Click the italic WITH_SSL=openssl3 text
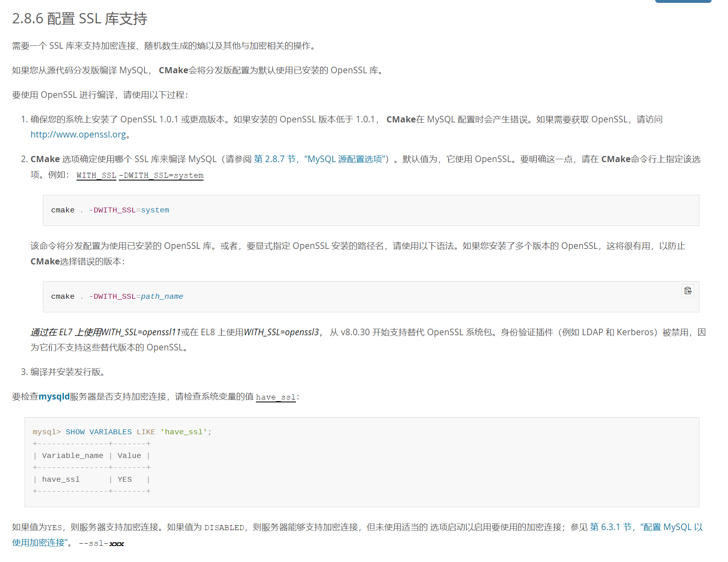Image resolution: width=728 pixels, height=562 pixels. pos(282,332)
